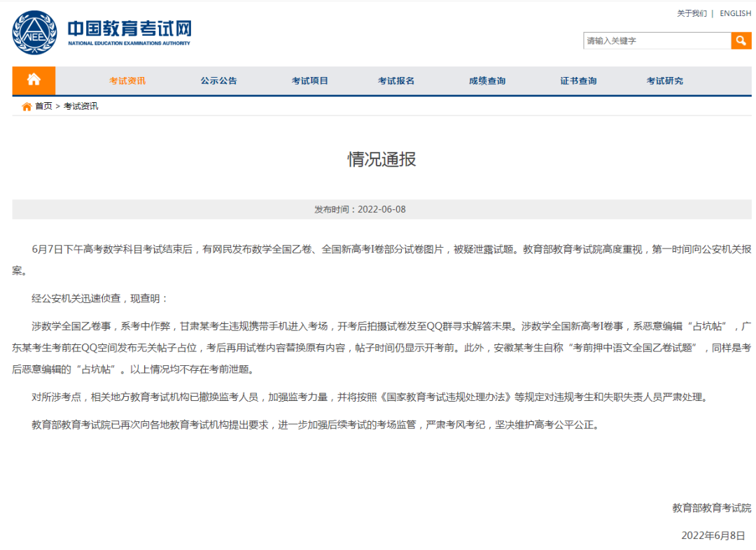Switch to the 考试资讯 tab

(x=125, y=80)
